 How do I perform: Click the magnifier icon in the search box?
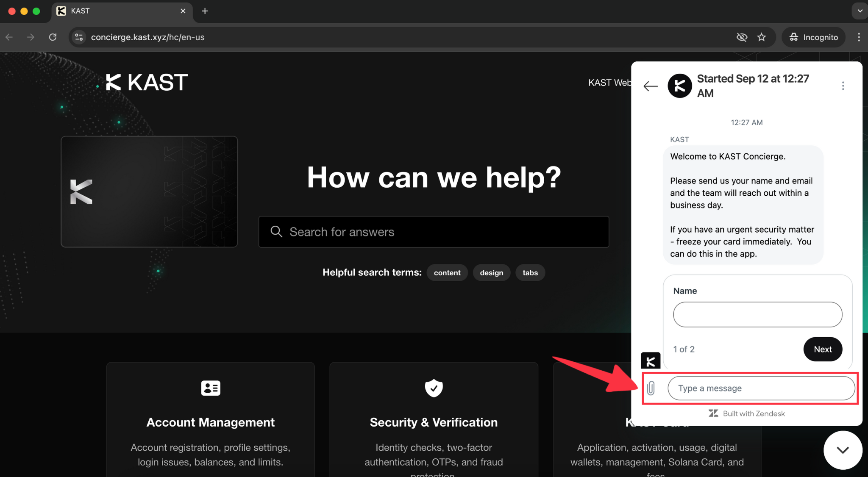[276, 232]
